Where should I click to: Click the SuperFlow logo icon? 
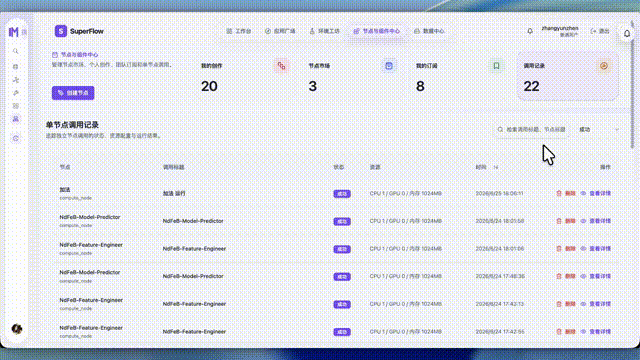(x=61, y=31)
